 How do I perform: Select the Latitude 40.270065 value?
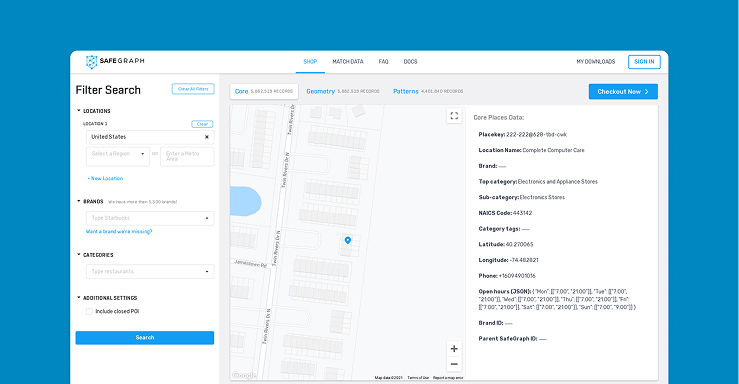tap(519, 245)
